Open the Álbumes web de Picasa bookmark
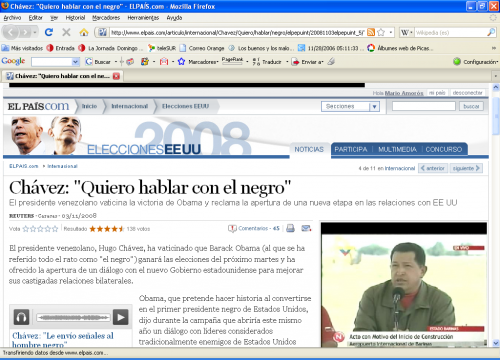Viewport: 500px width, 360px height. pyautogui.click(x=400, y=48)
